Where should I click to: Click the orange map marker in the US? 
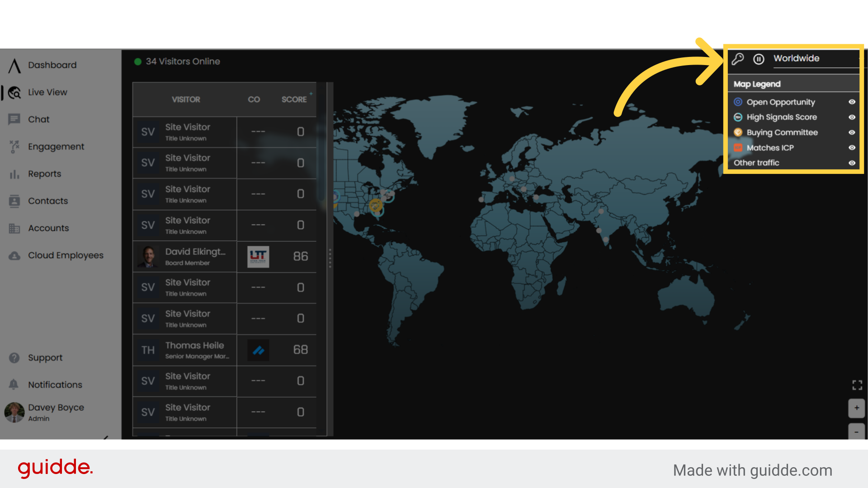click(x=375, y=206)
